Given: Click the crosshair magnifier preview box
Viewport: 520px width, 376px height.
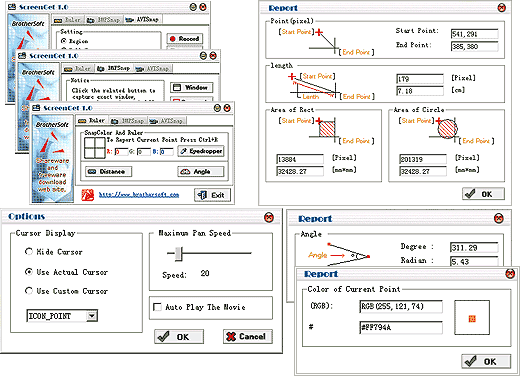Looking at the screenshot, I should (x=95, y=148).
